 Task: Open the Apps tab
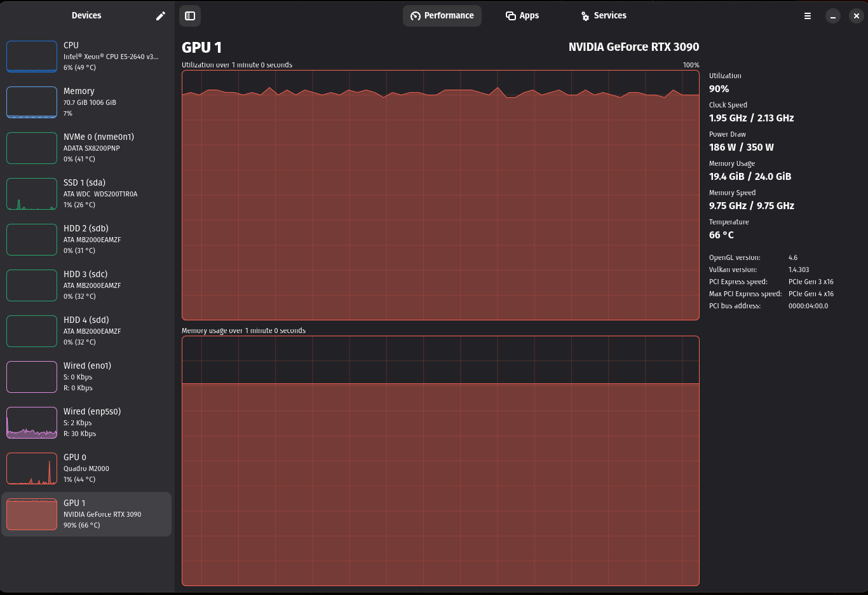pos(522,16)
